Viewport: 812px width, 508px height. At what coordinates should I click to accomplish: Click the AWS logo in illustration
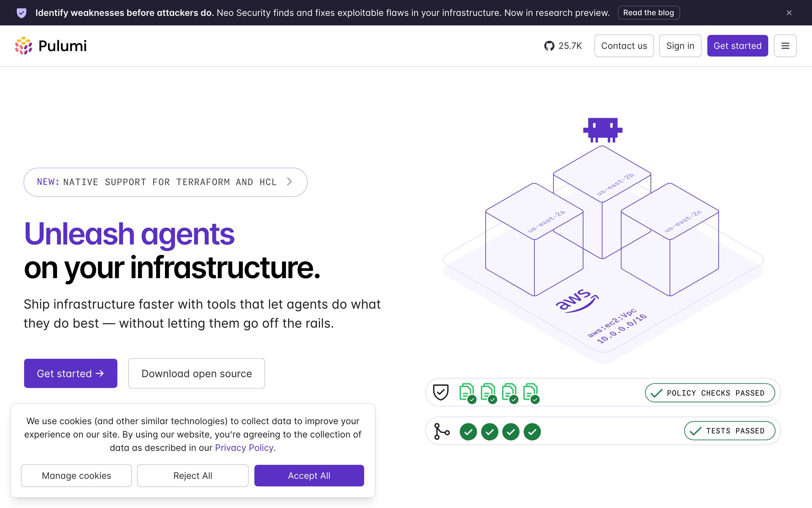click(x=577, y=300)
